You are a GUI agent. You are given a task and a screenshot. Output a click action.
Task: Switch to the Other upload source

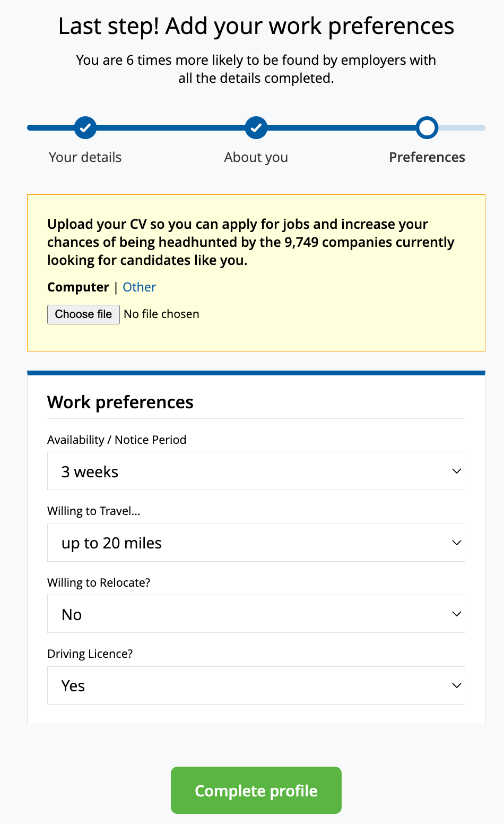[x=140, y=287]
